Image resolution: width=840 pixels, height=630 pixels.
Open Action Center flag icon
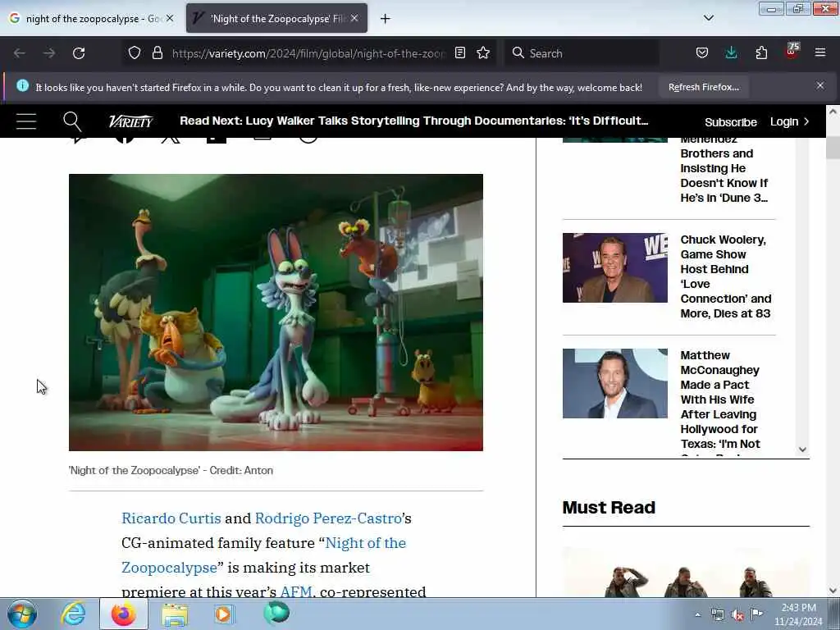click(756, 614)
